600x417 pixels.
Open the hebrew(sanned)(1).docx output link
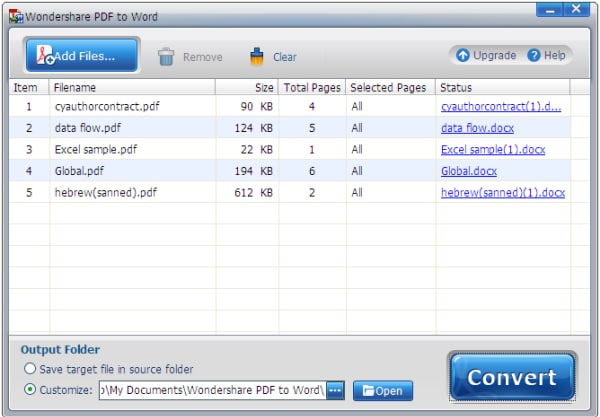(x=503, y=192)
